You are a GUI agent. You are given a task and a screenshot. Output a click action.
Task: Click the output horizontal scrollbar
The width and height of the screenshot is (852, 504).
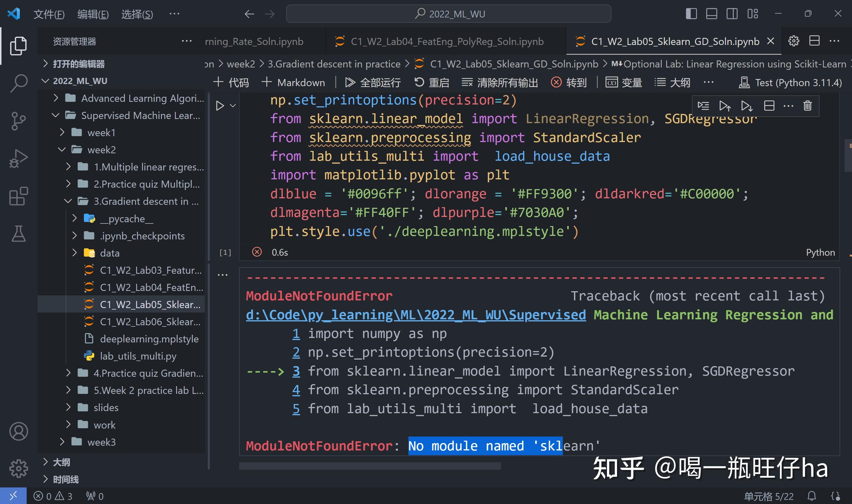(370, 466)
